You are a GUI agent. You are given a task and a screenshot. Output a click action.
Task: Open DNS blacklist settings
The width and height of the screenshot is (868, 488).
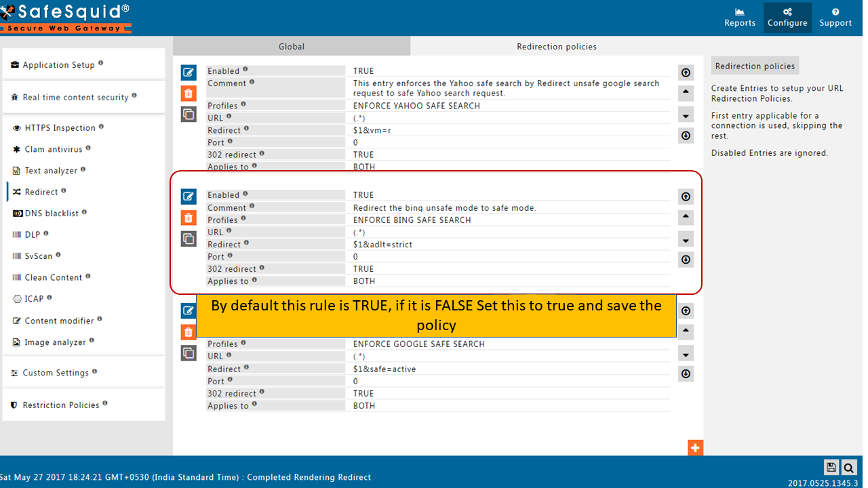[50, 213]
